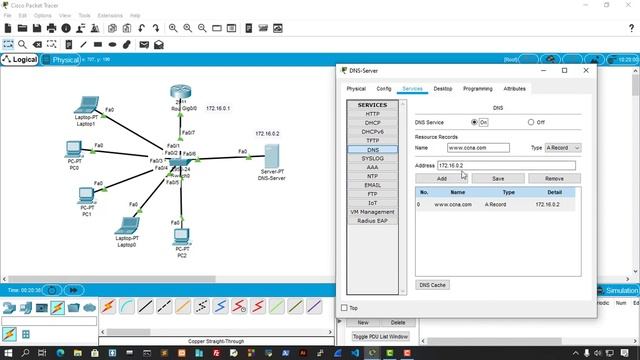Choose the Draw Ellipse tool

tap(112, 44)
